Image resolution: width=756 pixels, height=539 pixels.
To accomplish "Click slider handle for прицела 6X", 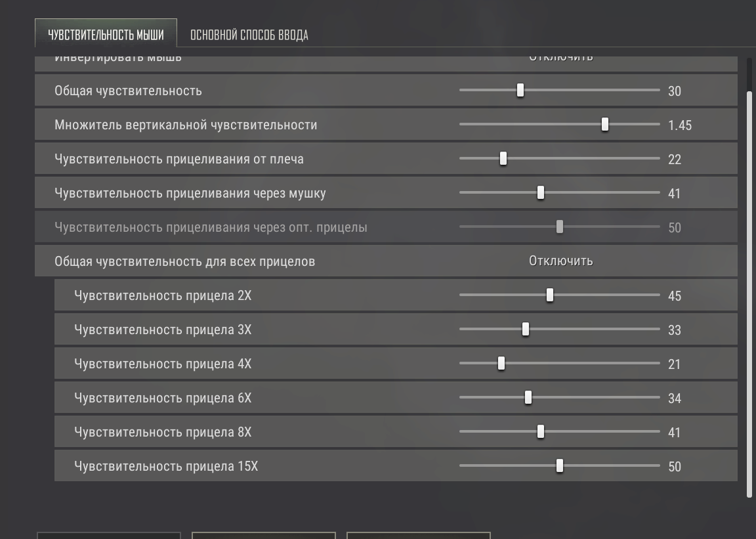I will click(x=528, y=398).
